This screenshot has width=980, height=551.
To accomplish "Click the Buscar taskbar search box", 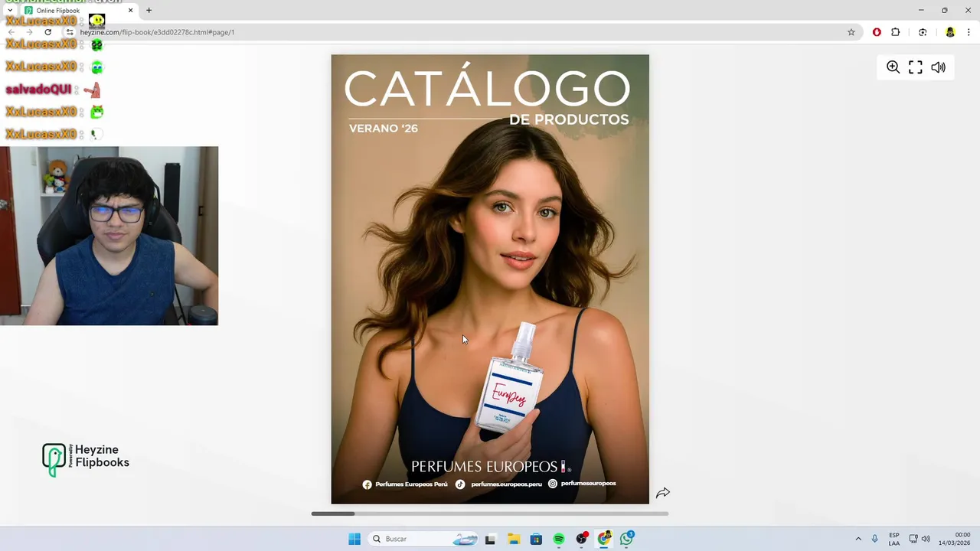I will click(423, 539).
